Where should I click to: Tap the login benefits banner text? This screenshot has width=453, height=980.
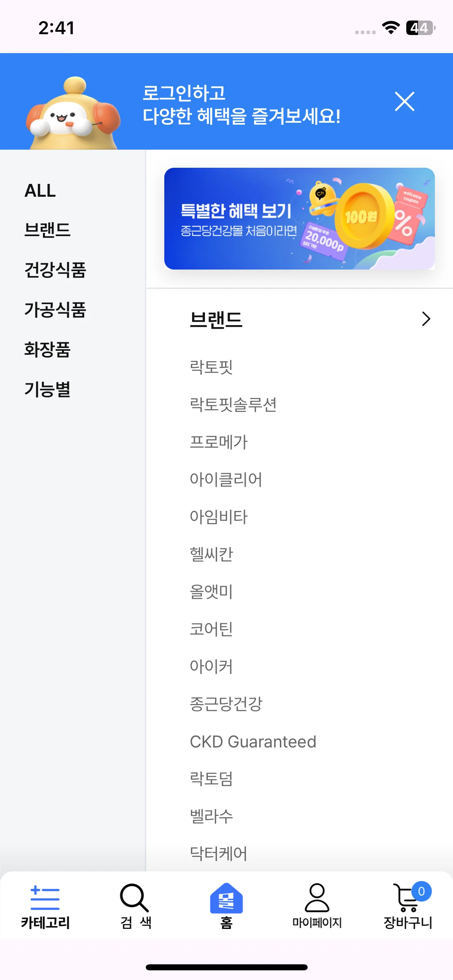point(242,105)
